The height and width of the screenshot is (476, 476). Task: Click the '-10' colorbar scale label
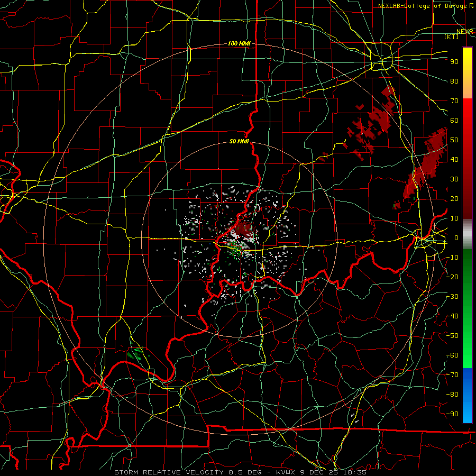click(453, 258)
